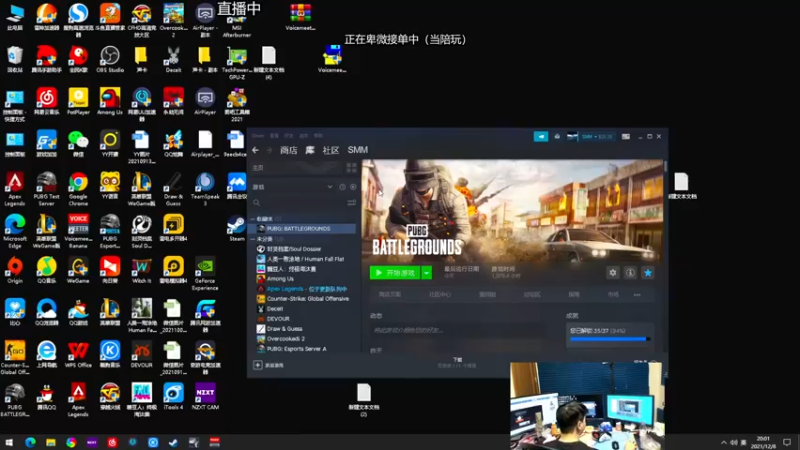Click the blue announcement megaphone icon in Steam

point(541,136)
